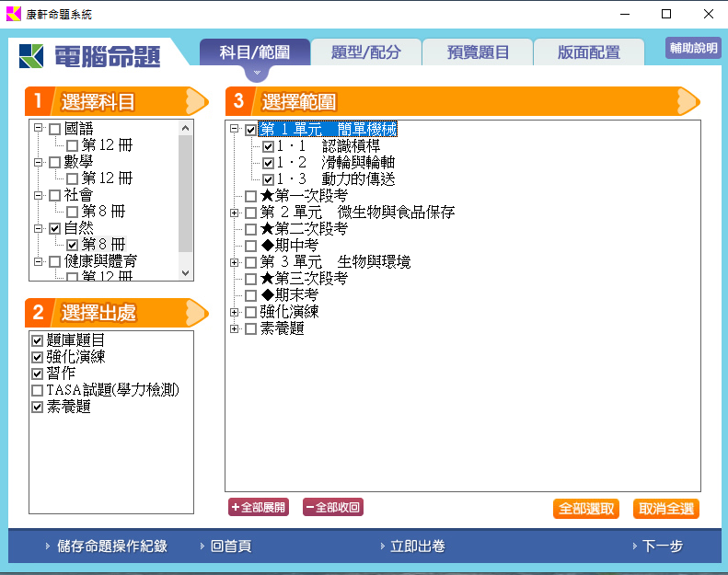
Task: Check 第 8 冊 under 社會
Action: pos(72,213)
